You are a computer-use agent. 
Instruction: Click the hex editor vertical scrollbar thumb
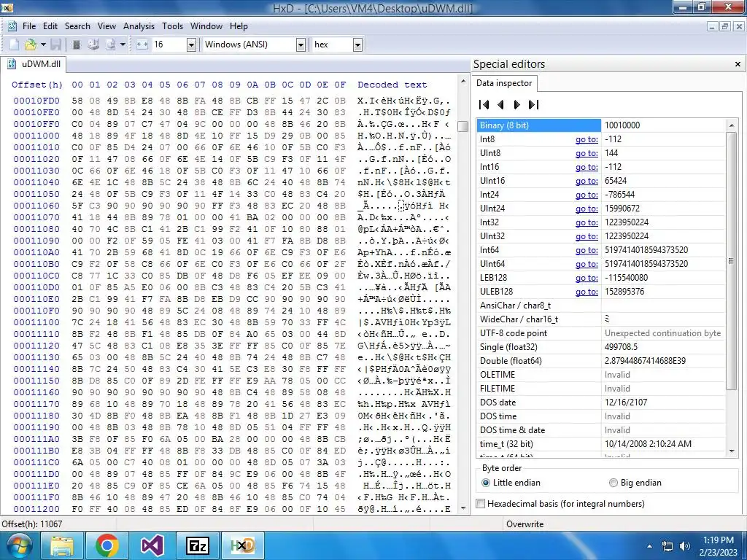click(x=462, y=126)
